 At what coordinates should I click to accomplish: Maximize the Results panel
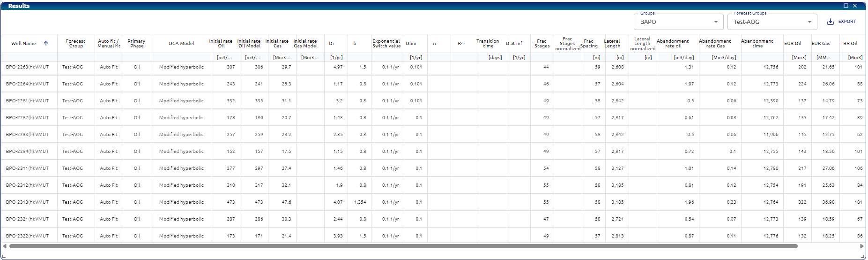coord(846,6)
